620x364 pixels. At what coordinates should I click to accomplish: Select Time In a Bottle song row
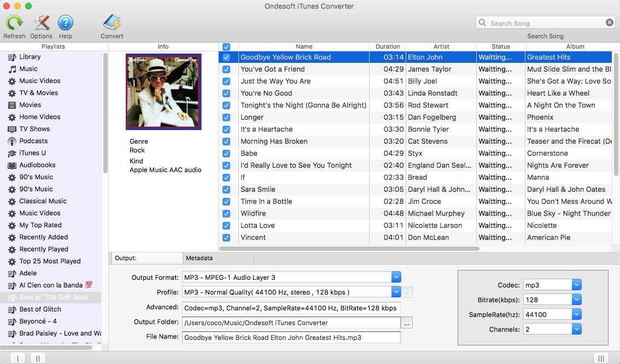[415, 202]
